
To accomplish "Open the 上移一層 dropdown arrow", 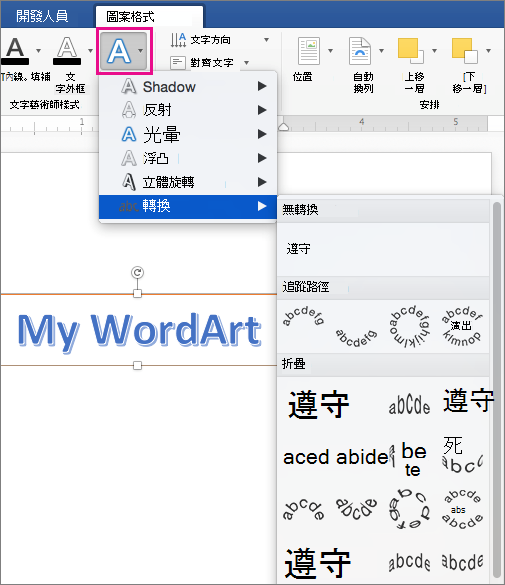I will point(435,51).
